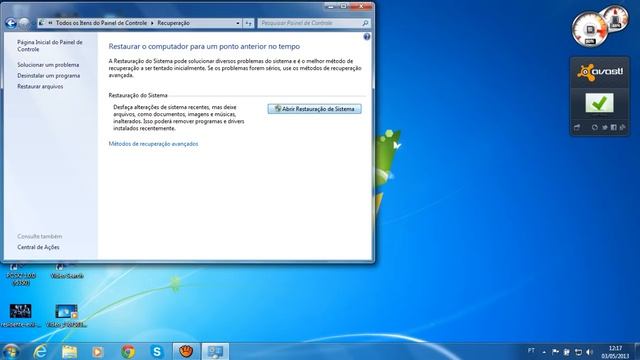This screenshot has width=640, height=360.
Task: Click the PT language indicator
Action: coord(531,351)
